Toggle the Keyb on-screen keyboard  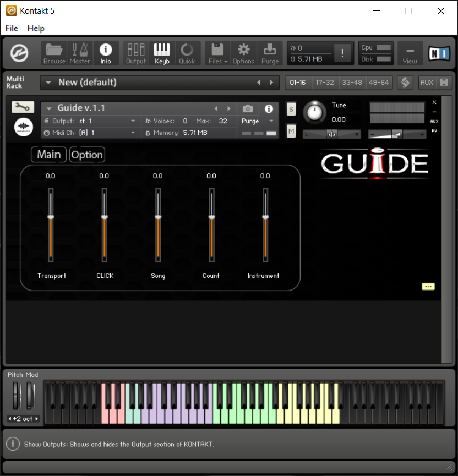[162, 53]
